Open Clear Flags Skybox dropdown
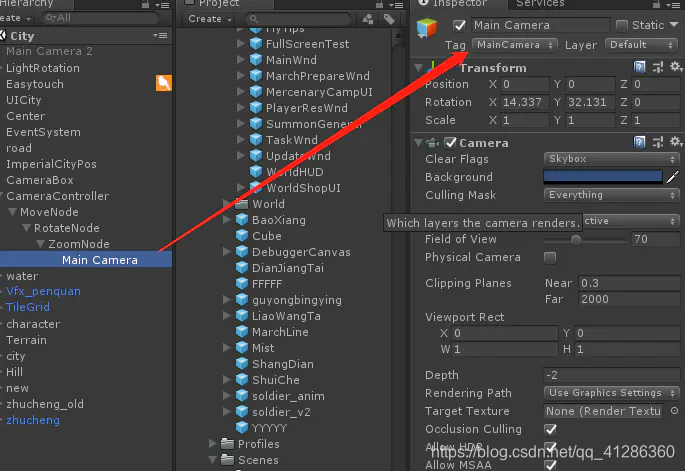Viewport: 685px width, 471px height. tap(612, 159)
